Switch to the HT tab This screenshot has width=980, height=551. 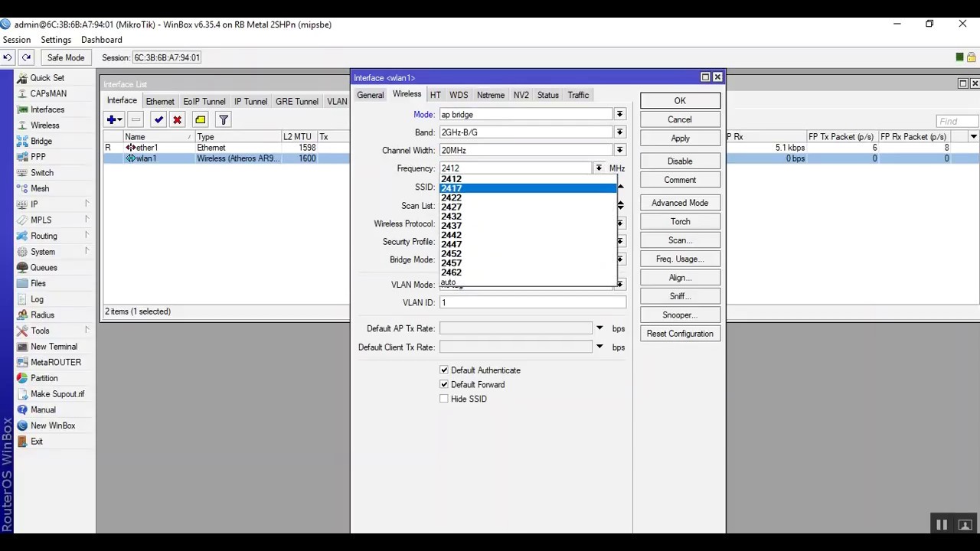[x=435, y=95]
